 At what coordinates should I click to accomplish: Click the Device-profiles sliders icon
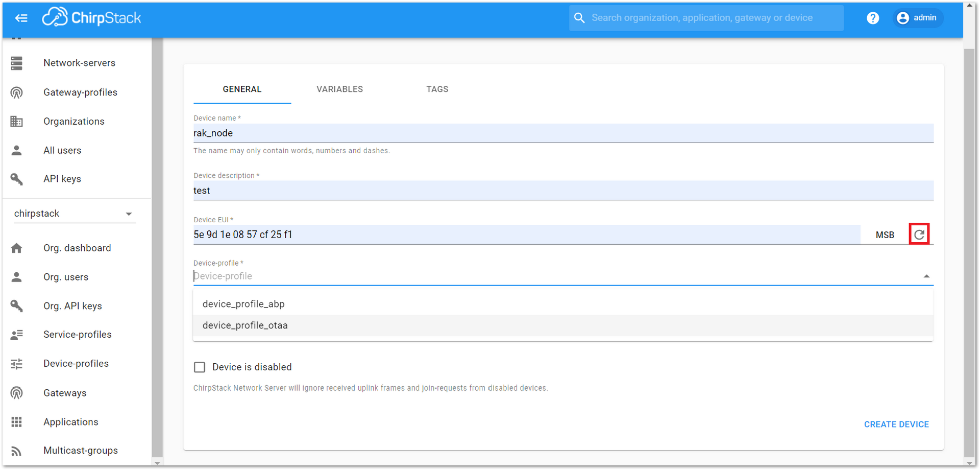(17, 364)
